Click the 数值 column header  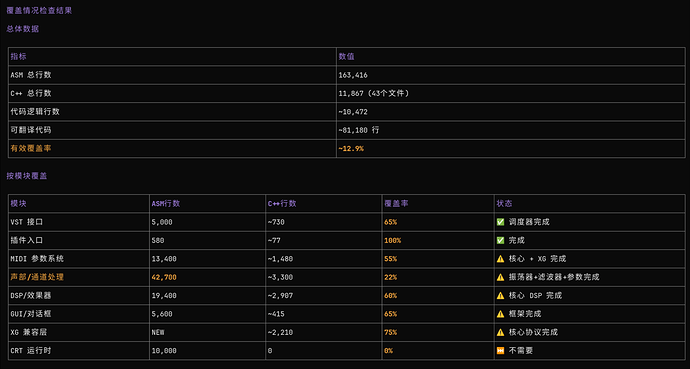pos(346,57)
